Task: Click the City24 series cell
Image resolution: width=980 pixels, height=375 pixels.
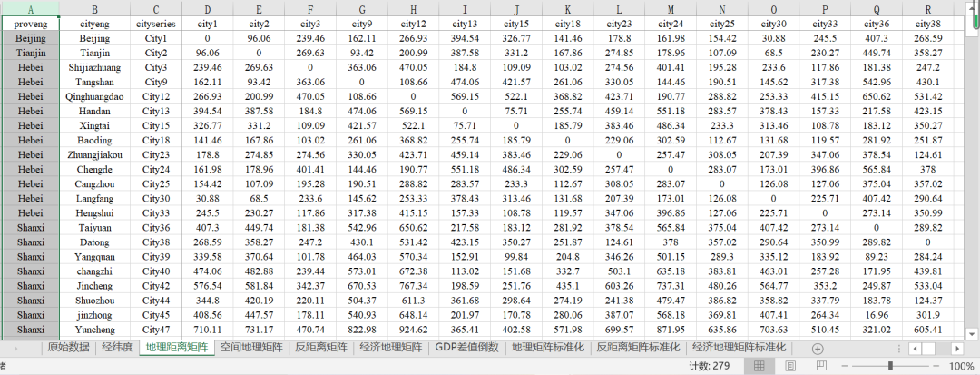Action: click(156, 170)
